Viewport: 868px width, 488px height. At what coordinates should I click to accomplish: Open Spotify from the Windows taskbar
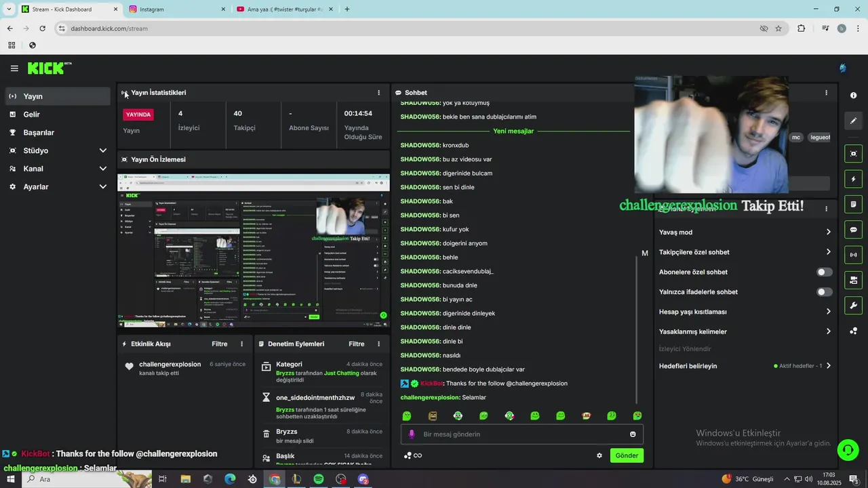tap(319, 479)
